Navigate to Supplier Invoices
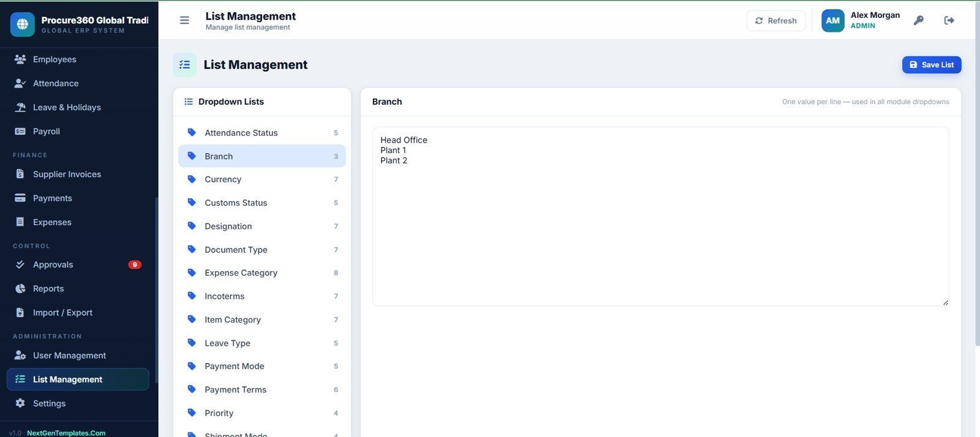Screen dimensions: 980x437 click(78, 174)
